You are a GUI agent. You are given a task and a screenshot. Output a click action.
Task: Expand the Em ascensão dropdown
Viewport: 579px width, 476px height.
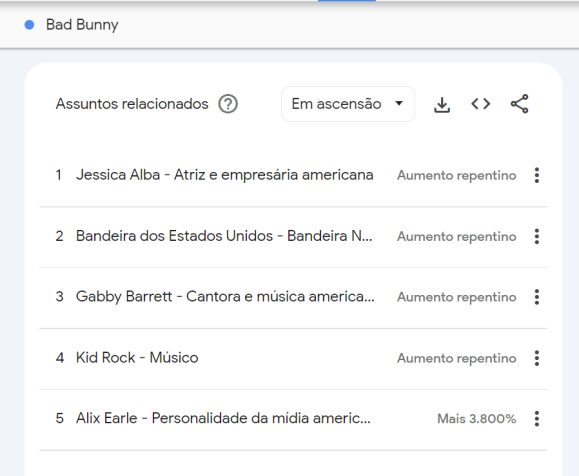(348, 104)
